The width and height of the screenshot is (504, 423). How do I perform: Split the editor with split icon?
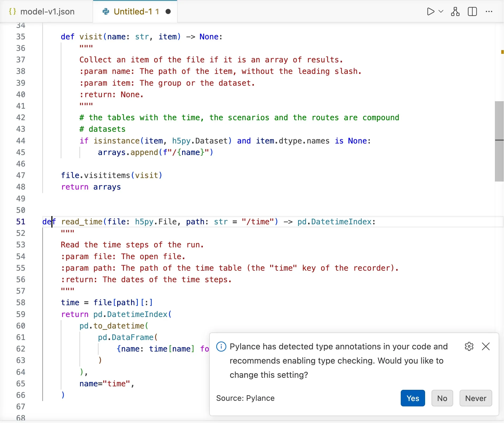pos(472,12)
